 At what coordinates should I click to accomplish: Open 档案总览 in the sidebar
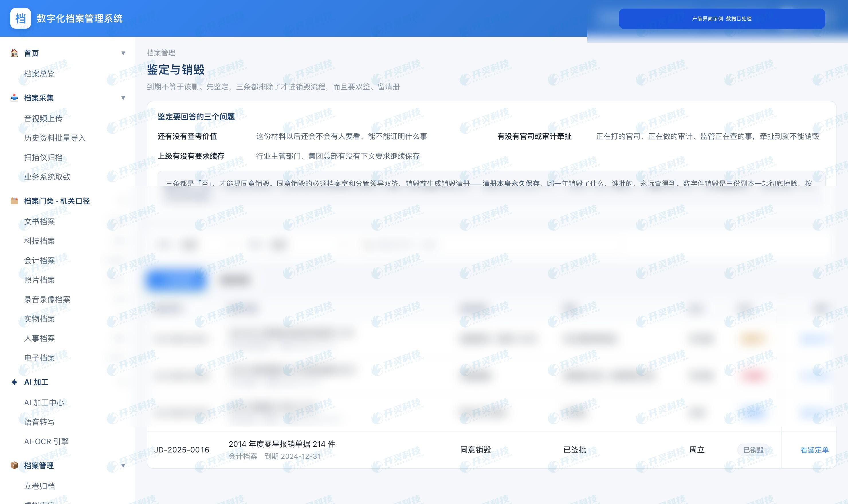(40, 74)
